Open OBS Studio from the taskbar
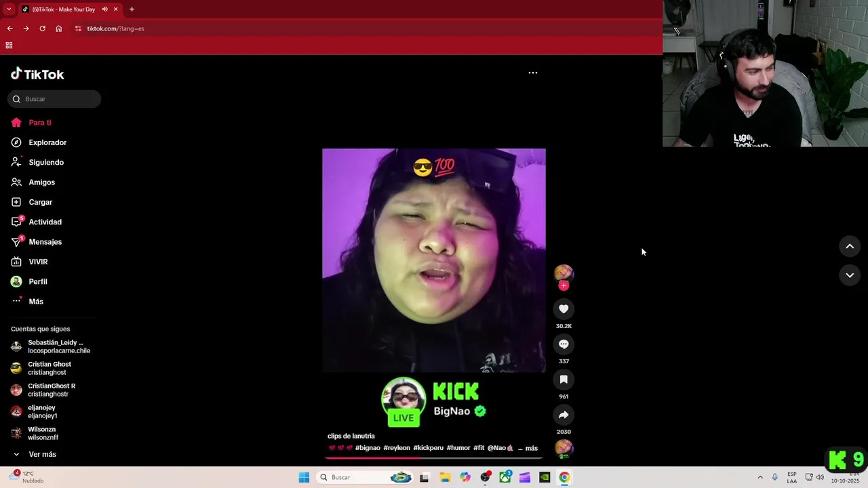The image size is (868, 488). click(x=485, y=477)
